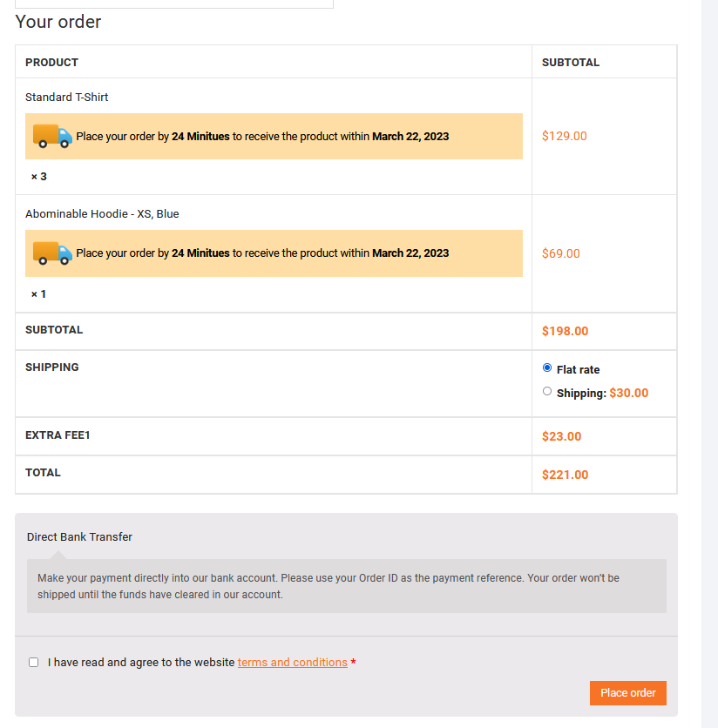Image resolution: width=718 pixels, height=728 pixels.
Task: Click the Your order page heading
Action: tap(58, 22)
